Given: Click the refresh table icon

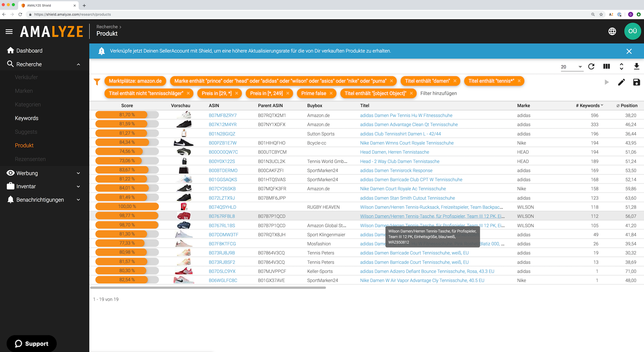Looking at the screenshot, I should tap(591, 67).
